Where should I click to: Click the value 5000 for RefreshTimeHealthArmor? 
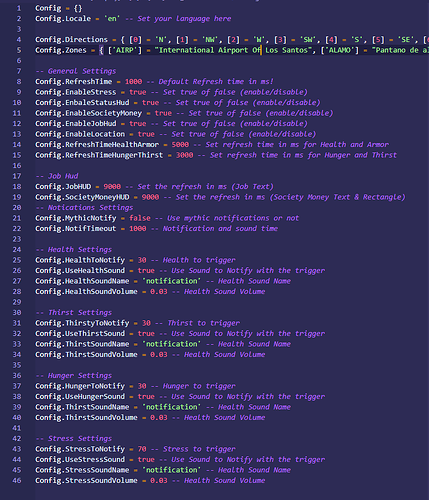click(180, 145)
